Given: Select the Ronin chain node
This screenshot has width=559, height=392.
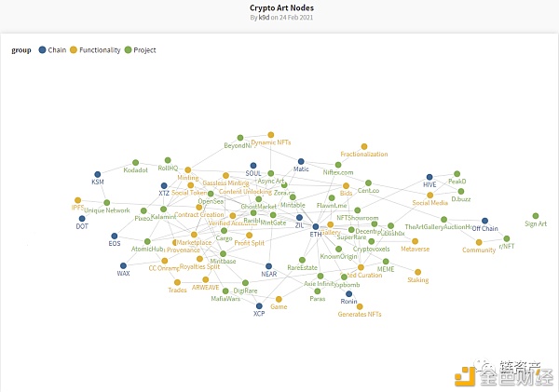Looking at the screenshot, I should click(348, 293).
